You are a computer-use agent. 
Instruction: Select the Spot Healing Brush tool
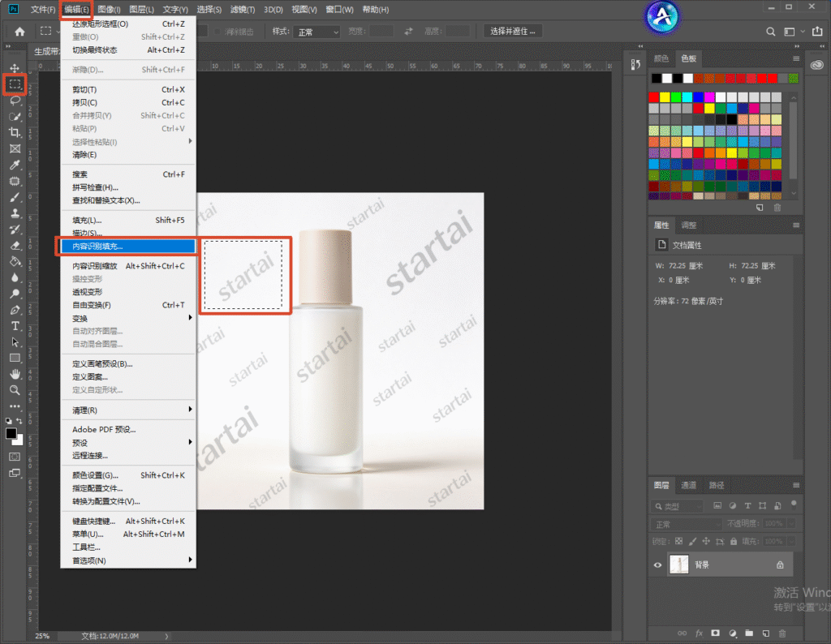click(x=15, y=181)
